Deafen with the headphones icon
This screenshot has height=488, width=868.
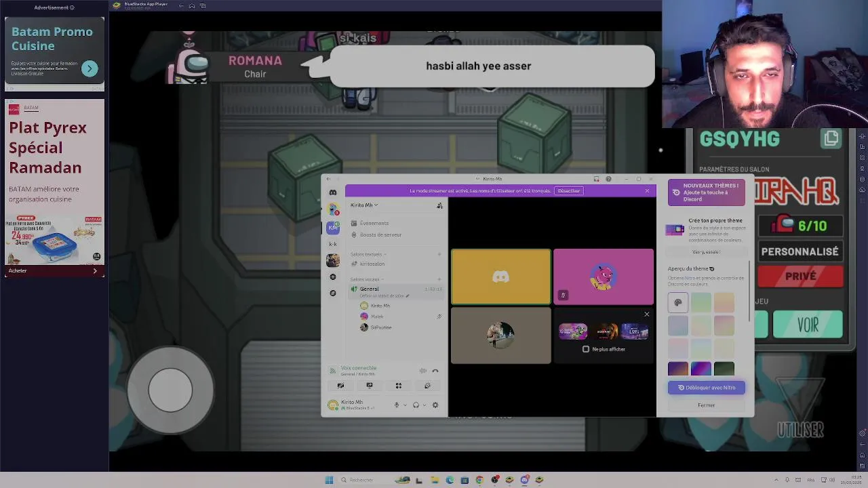click(x=416, y=405)
